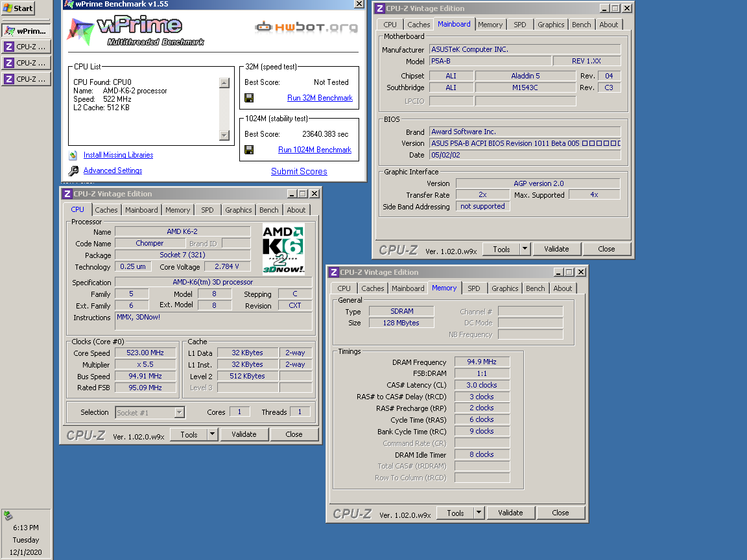Click Validate in Memory window
747x560 pixels.
pos(510,513)
